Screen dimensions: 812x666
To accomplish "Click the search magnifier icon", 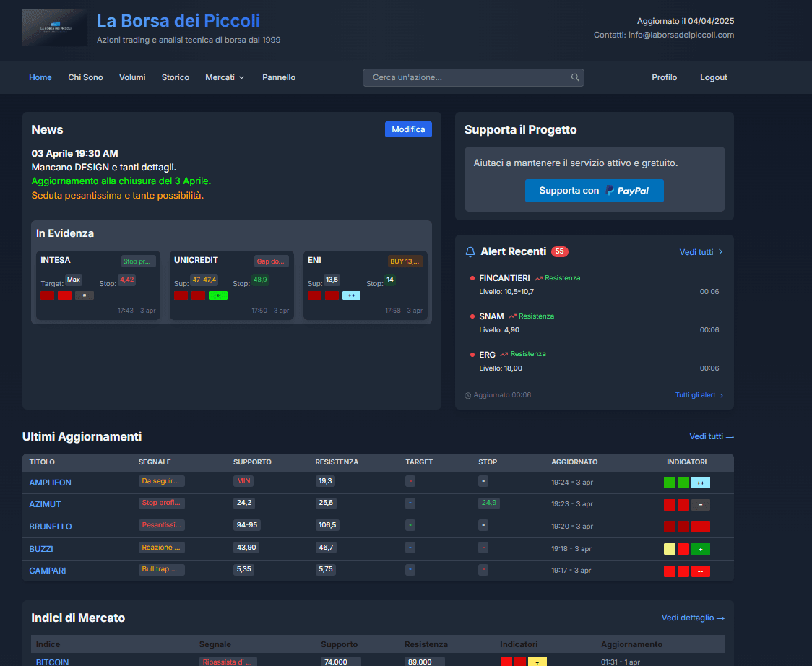I will click(575, 77).
